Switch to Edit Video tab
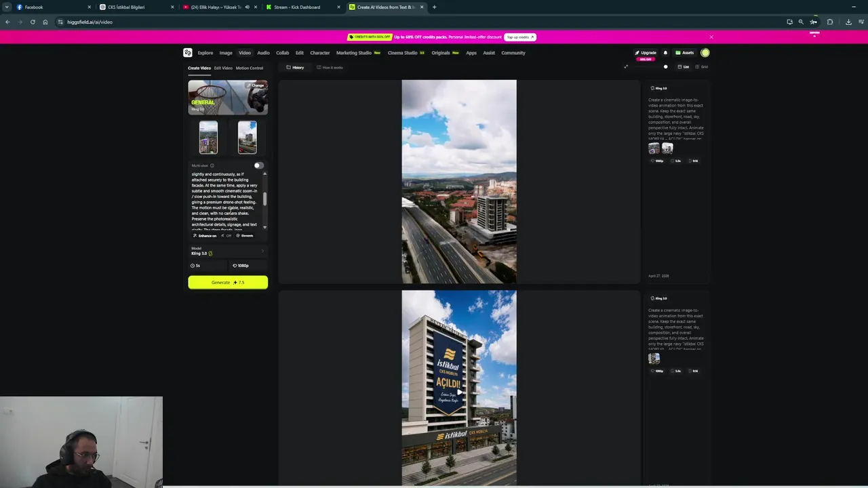868x488 pixels. (223, 68)
